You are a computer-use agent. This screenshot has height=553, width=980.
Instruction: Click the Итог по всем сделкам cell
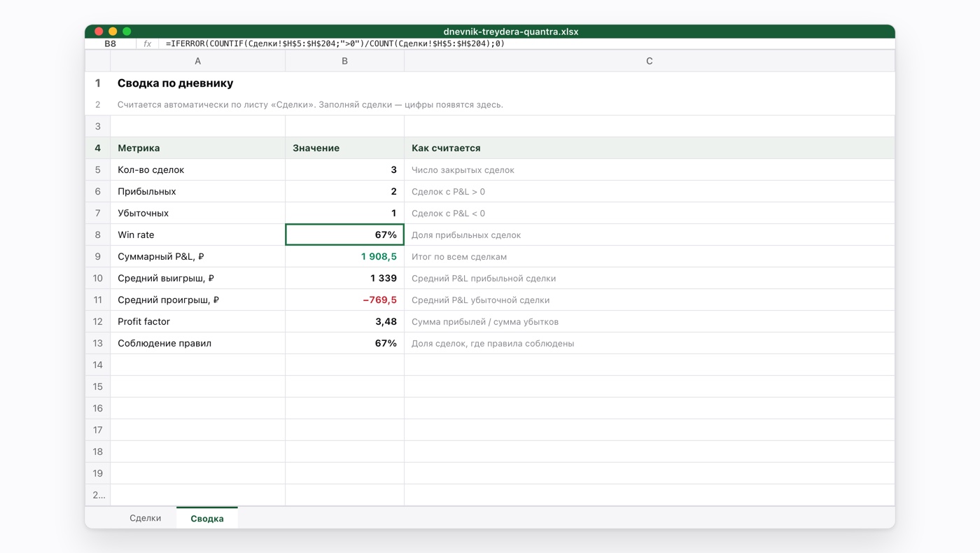tap(649, 256)
